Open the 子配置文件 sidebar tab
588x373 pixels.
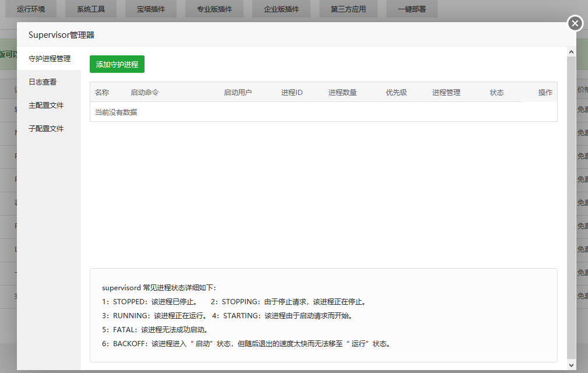point(49,129)
